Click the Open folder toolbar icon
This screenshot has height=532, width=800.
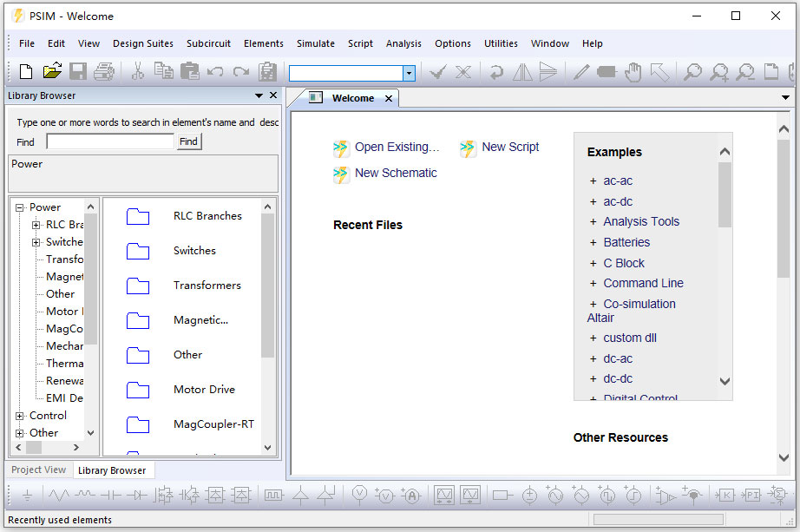point(52,72)
